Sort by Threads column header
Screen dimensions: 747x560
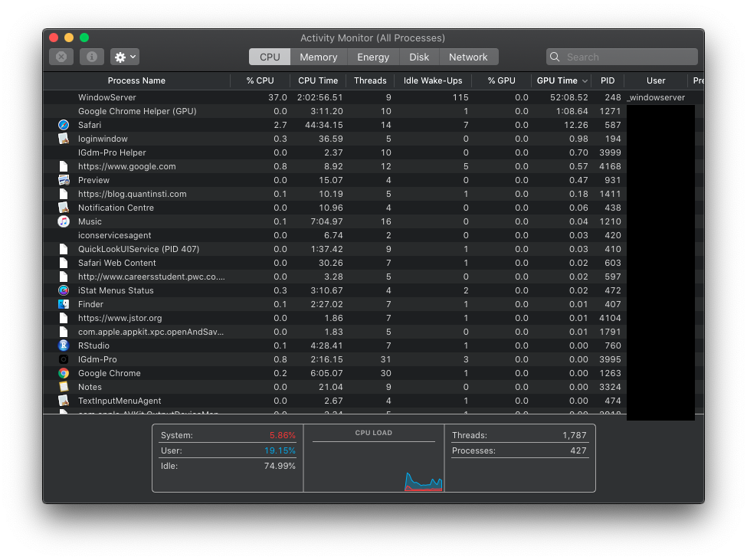[370, 80]
